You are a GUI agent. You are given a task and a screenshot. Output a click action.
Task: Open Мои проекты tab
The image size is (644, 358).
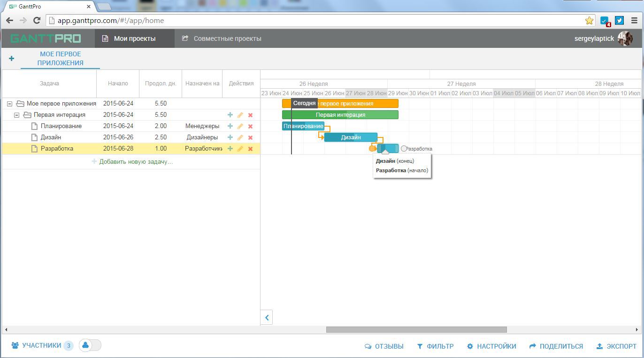tap(135, 38)
